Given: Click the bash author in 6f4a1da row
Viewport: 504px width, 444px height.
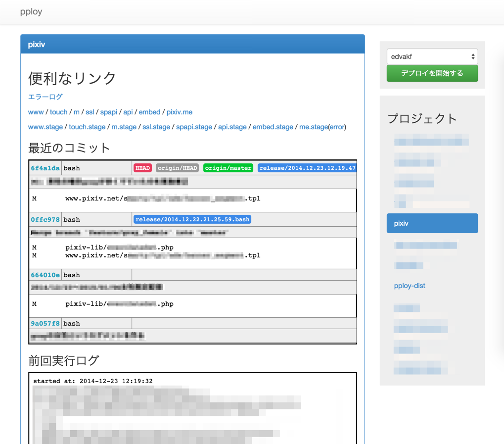Looking at the screenshot, I should [72, 168].
